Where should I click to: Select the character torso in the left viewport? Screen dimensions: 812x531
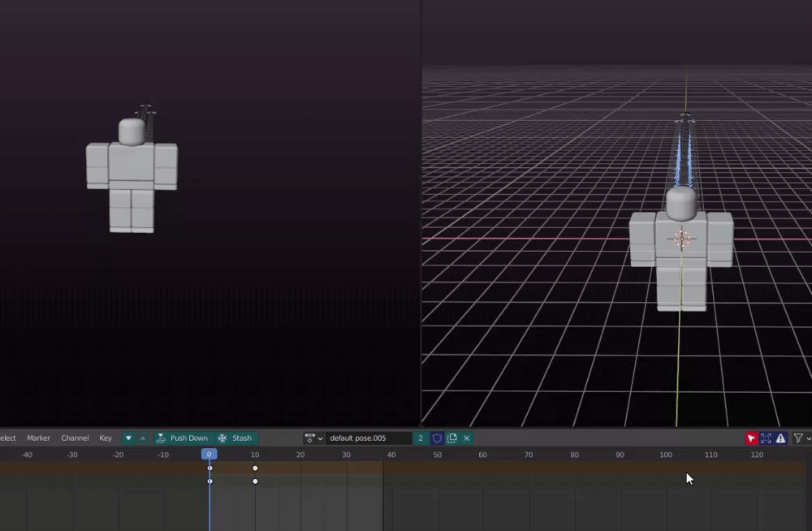tap(132, 166)
